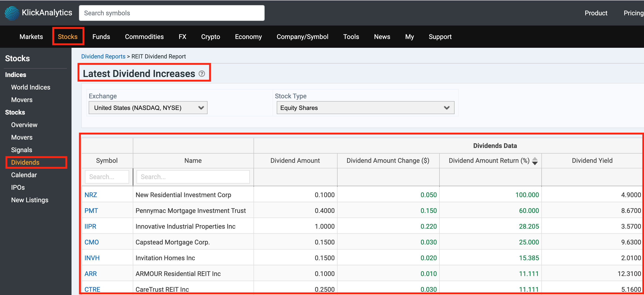
Task: Open the NRZ symbol link
Action: (91, 195)
